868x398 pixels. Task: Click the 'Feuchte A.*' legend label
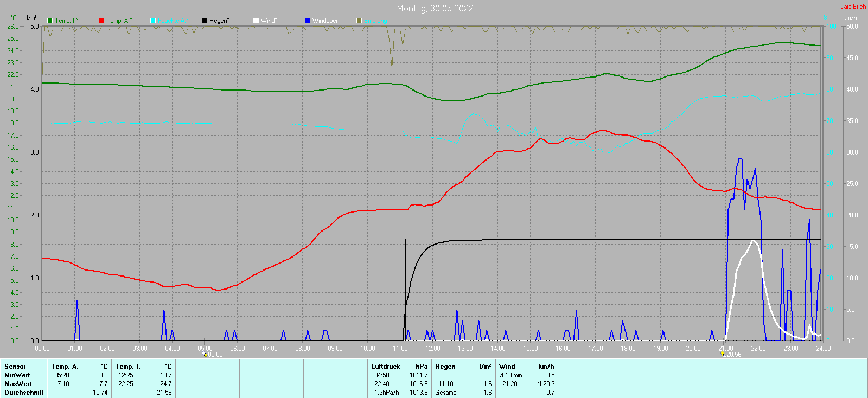(174, 21)
